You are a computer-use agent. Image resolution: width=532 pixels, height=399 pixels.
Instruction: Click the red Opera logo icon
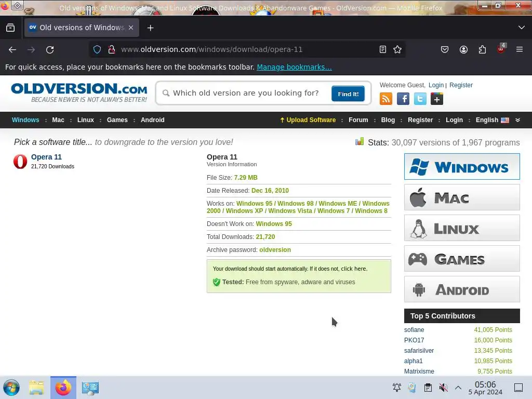click(x=20, y=162)
